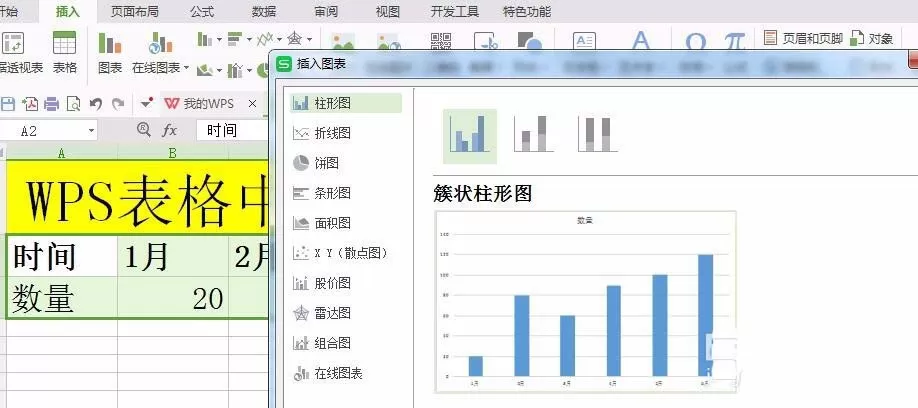This screenshot has width=918, height=408.
Task: Click the WordArt letter A icon
Action: click(641, 40)
